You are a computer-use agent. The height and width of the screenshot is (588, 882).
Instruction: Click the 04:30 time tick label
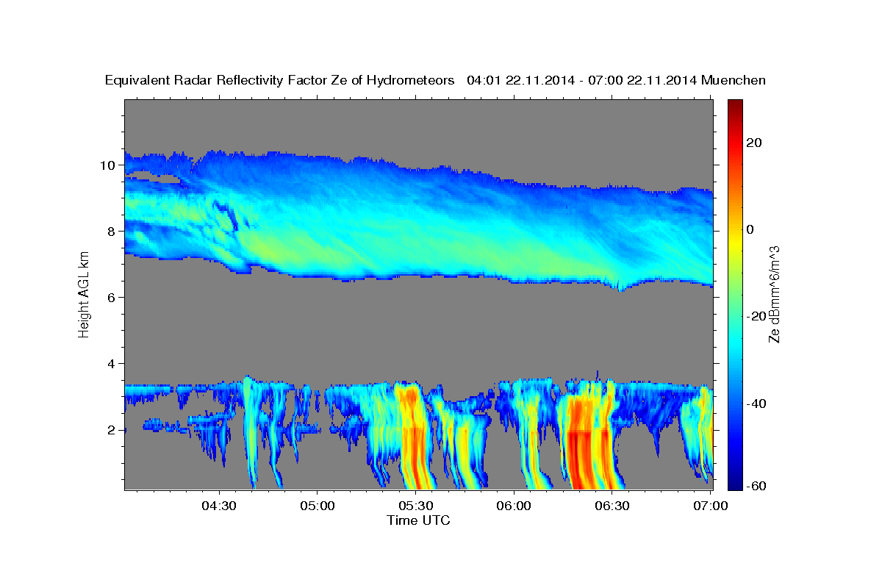pyautogui.click(x=219, y=506)
